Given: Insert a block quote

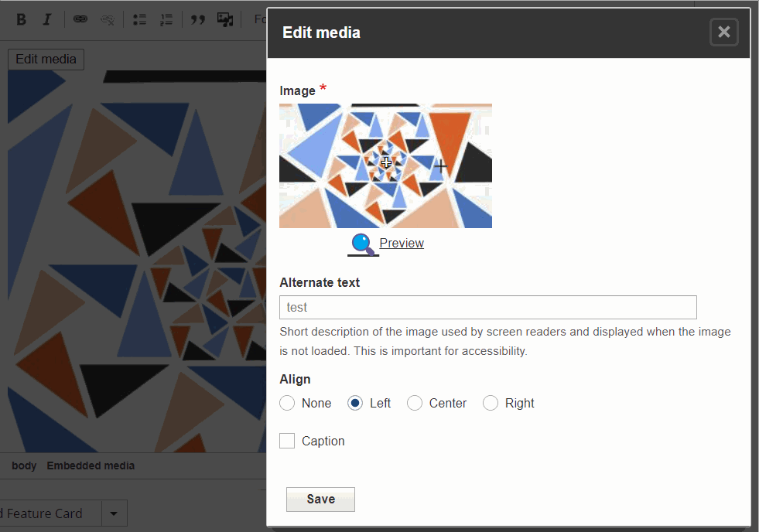Looking at the screenshot, I should click(x=197, y=19).
